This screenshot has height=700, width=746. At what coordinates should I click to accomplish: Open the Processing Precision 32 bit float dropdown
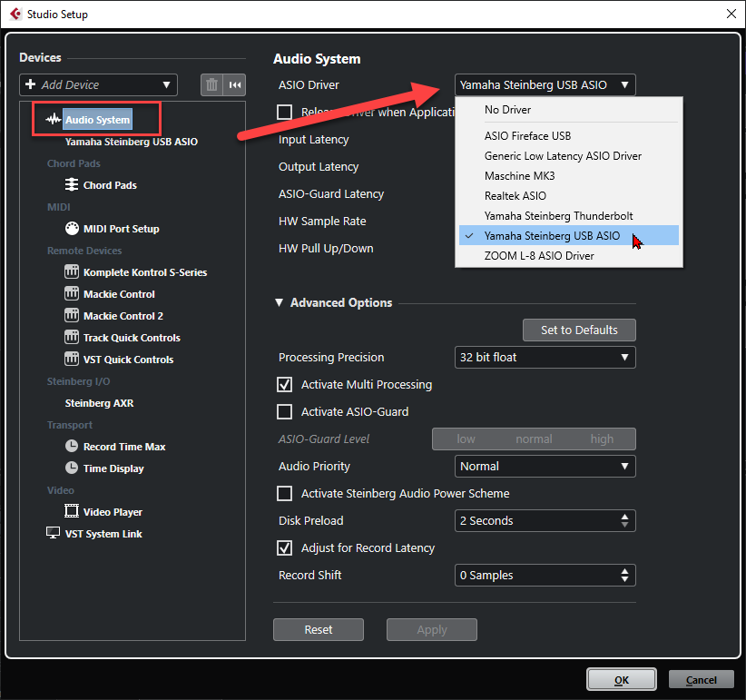click(x=545, y=358)
